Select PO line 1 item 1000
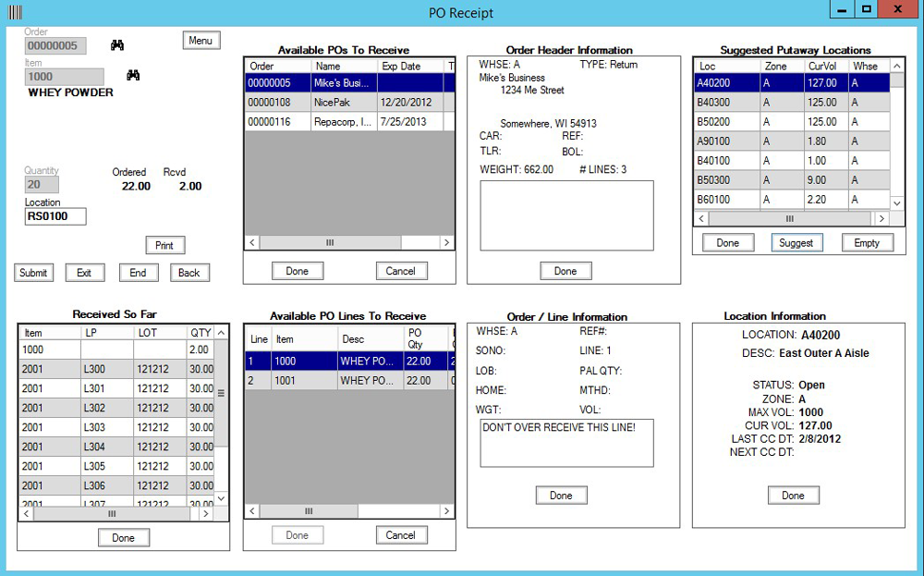The image size is (924, 576). [x=349, y=361]
